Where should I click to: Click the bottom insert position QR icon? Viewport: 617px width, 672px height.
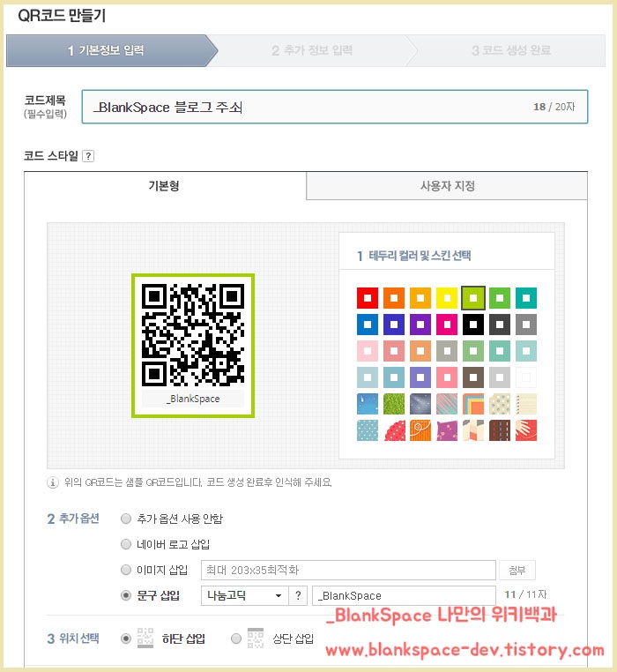(145, 638)
